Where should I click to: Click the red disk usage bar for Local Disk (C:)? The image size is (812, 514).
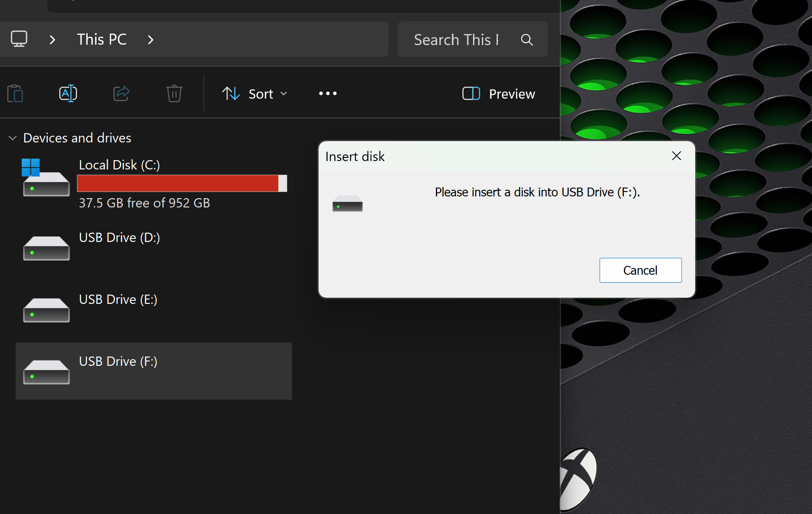(177, 183)
